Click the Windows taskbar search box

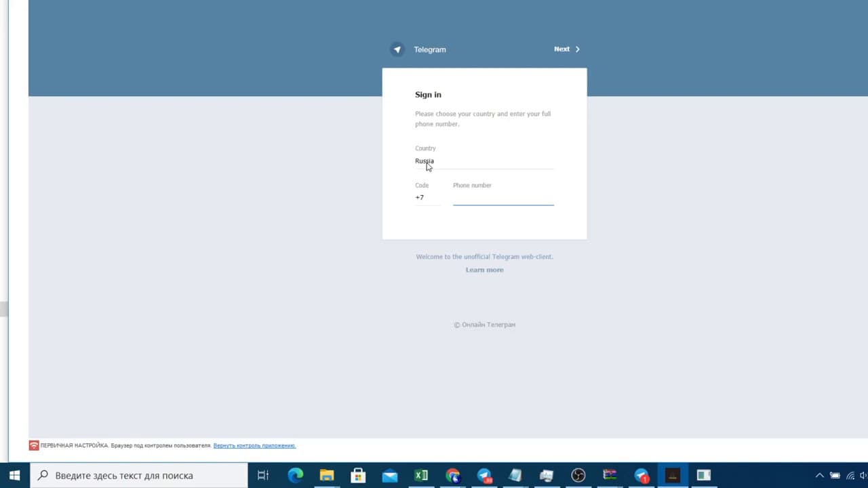139,475
